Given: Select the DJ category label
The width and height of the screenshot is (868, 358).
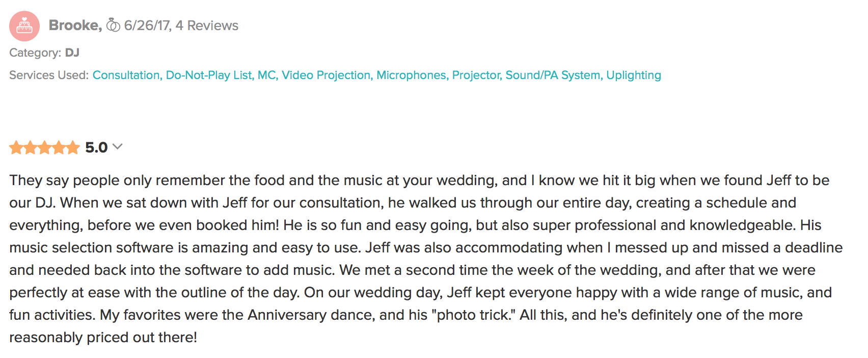Looking at the screenshot, I should click(72, 53).
